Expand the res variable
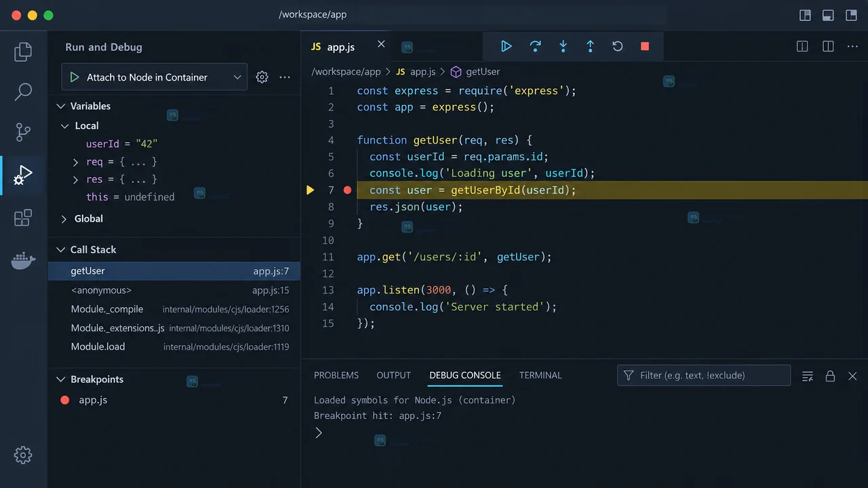Screen dimensions: 868x488 click(x=76, y=180)
